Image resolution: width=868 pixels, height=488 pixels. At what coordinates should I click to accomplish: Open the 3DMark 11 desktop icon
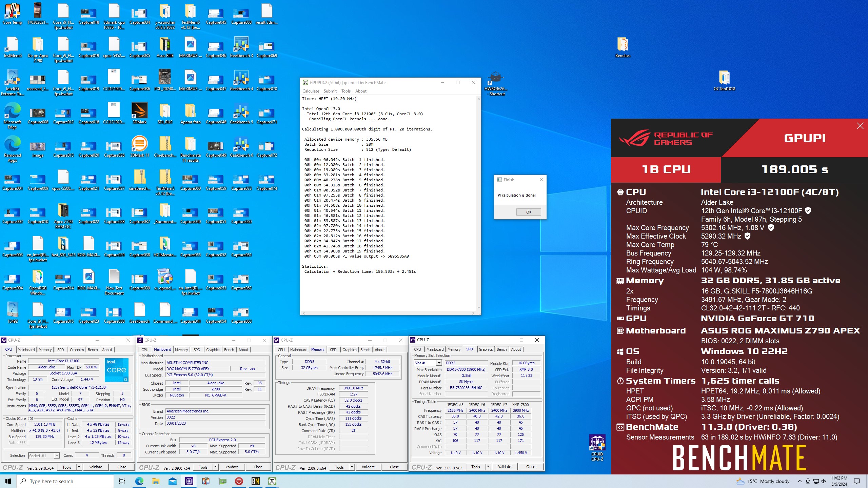[x=139, y=147]
